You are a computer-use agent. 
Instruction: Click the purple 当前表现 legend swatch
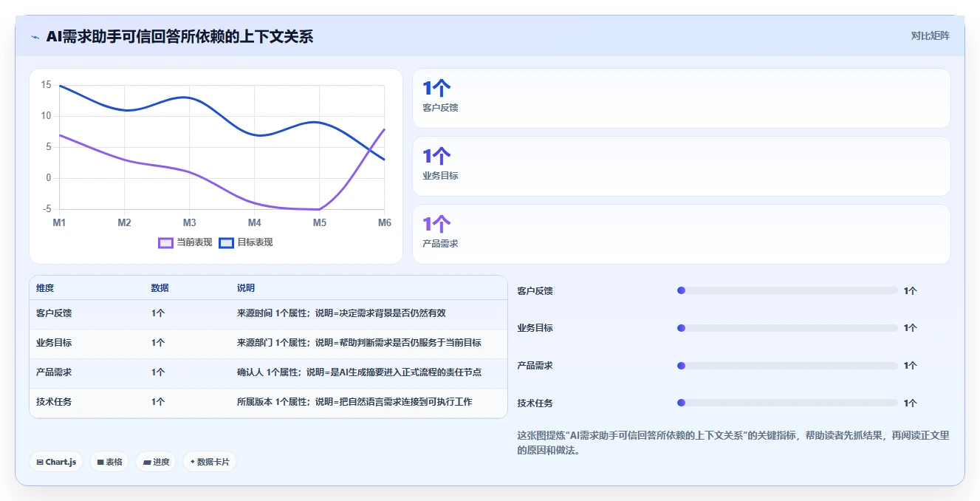(x=166, y=242)
